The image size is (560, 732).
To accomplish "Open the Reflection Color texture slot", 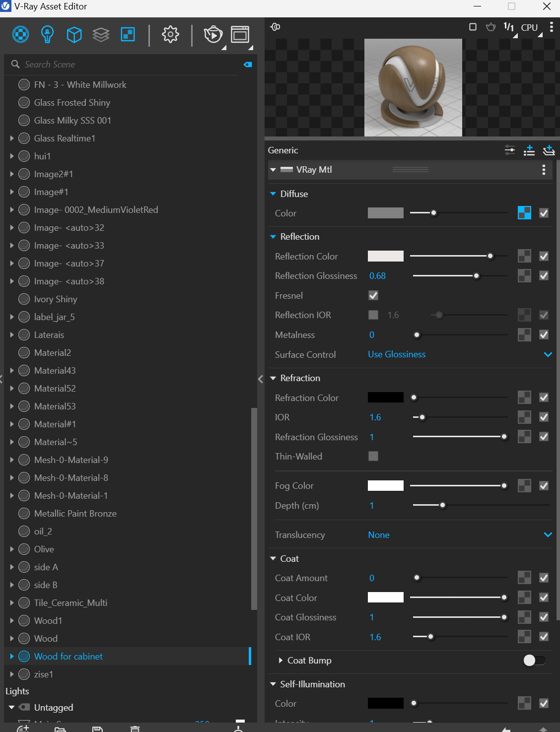I will 524,256.
